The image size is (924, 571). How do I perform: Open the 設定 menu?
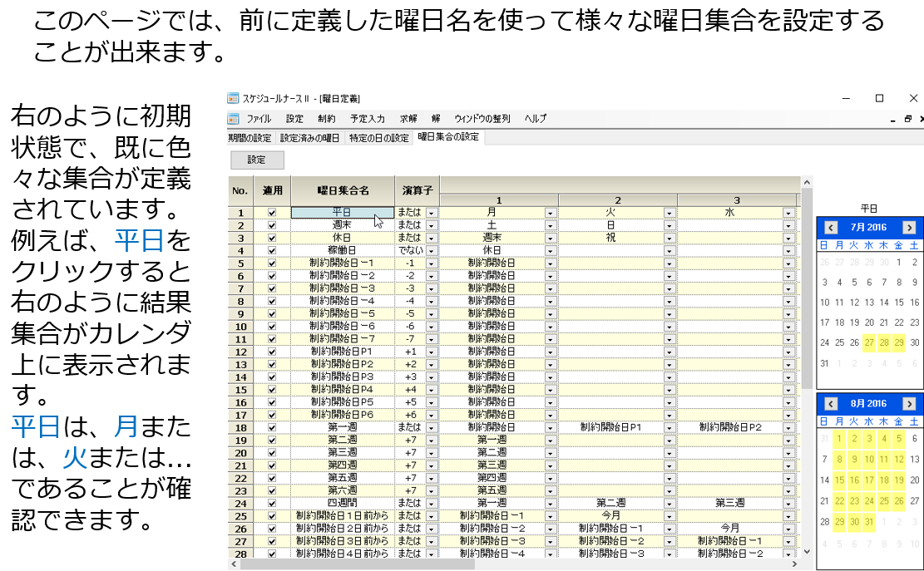(294, 119)
